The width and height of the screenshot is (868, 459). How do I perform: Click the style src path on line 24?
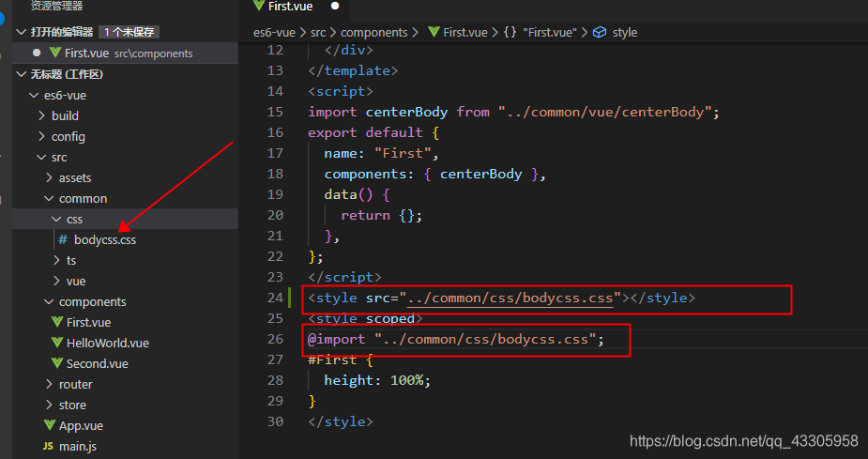click(x=510, y=298)
